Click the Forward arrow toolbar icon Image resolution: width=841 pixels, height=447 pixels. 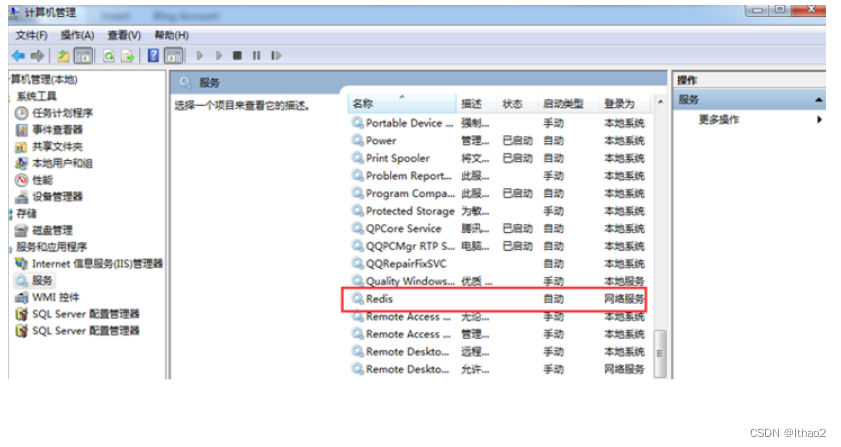tap(37, 56)
